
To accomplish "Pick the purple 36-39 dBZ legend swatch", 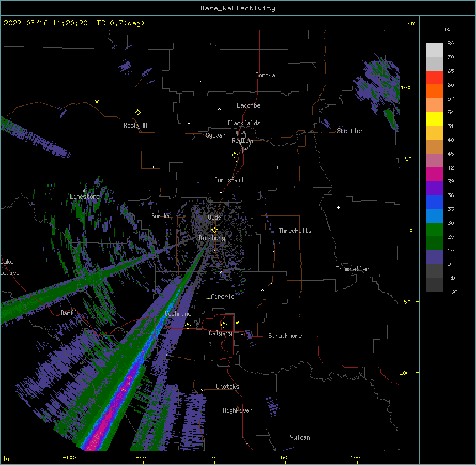I will pyautogui.click(x=434, y=188).
